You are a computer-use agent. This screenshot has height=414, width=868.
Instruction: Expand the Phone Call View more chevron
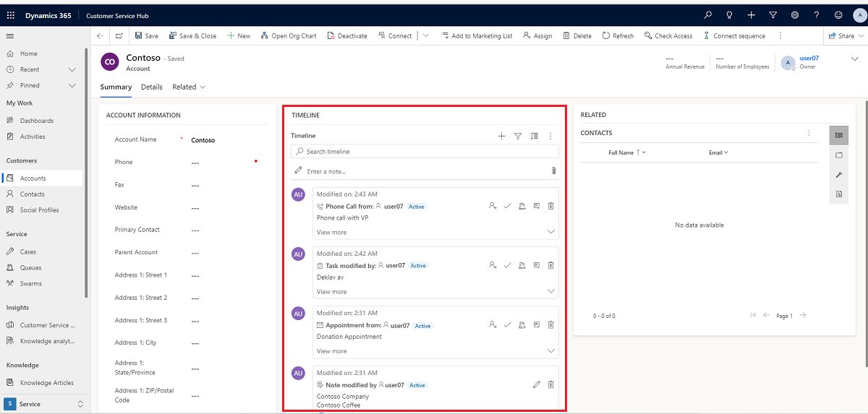pos(551,232)
